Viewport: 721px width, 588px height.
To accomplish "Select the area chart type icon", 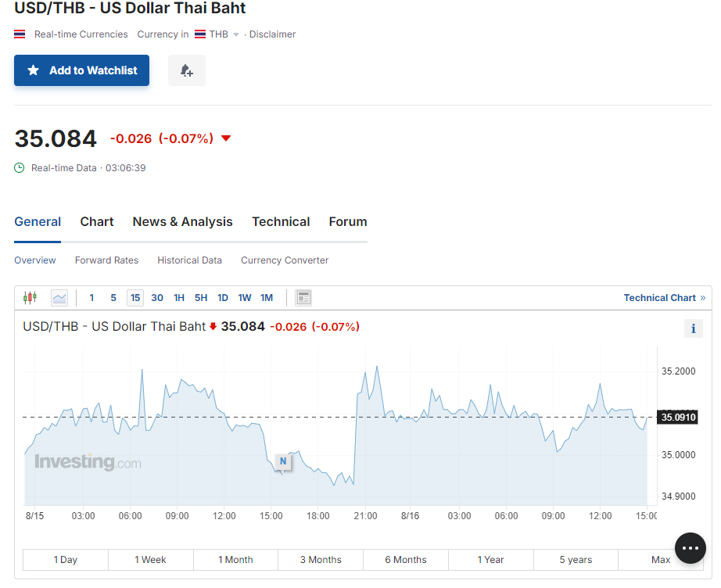I will click(59, 298).
